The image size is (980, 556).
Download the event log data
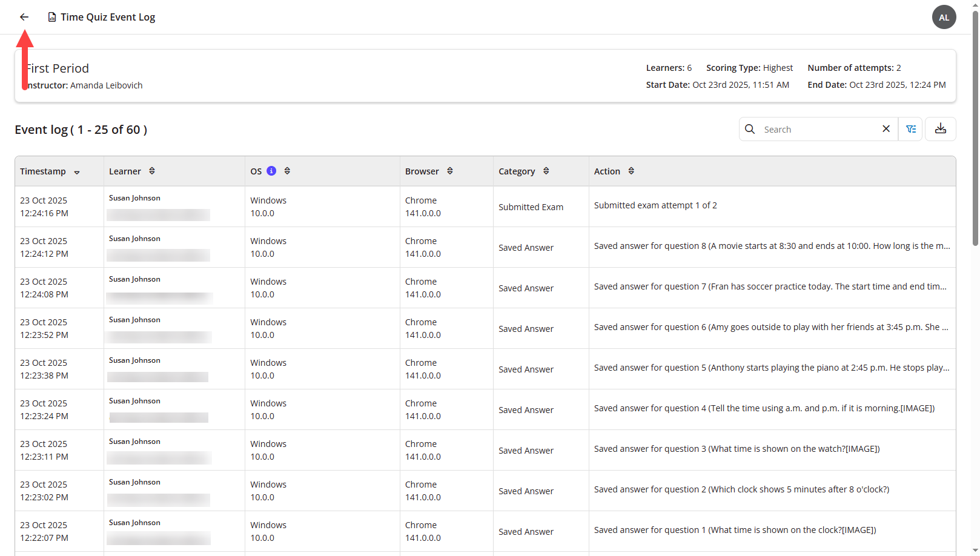coord(940,128)
